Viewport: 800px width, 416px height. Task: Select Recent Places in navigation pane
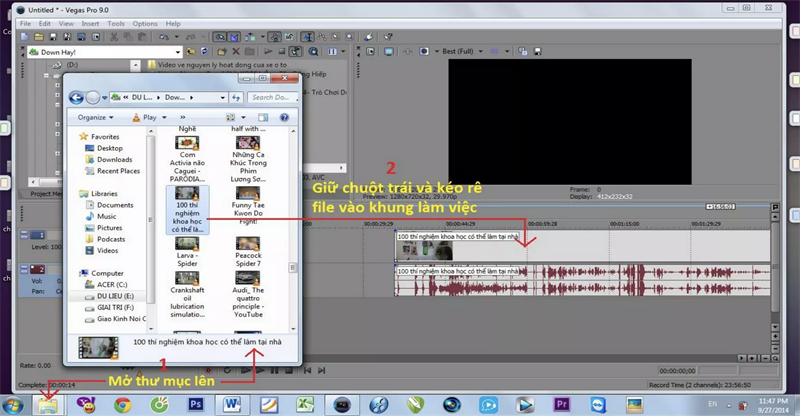(x=113, y=171)
